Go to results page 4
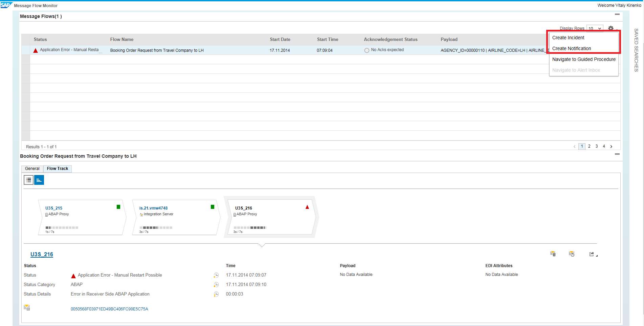 [x=604, y=146]
